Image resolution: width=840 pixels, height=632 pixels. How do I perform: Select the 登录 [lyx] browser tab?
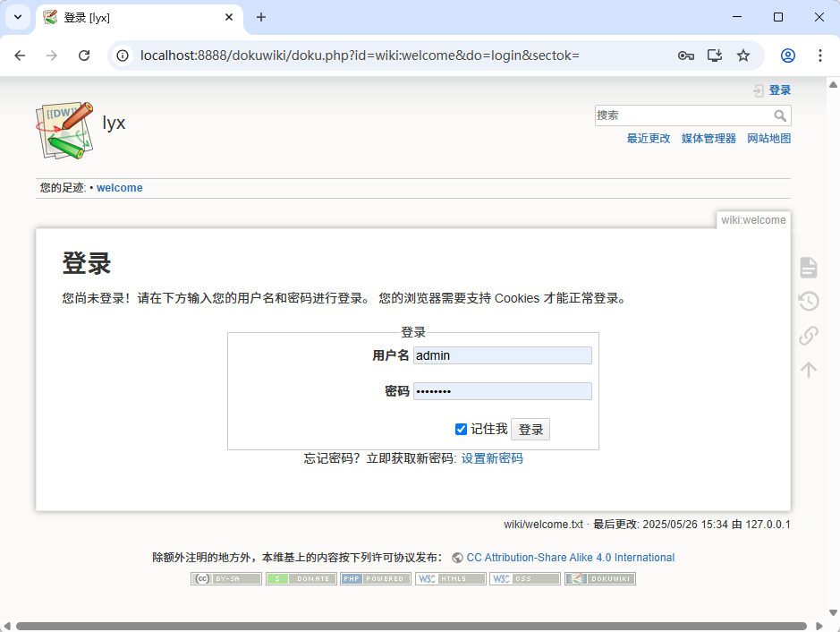click(x=140, y=18)
